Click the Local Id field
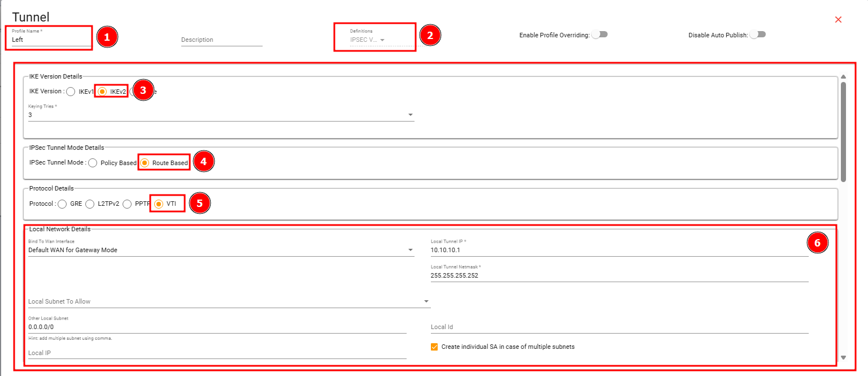Image resolution: width=868 pixels, height=376 pixels. tap(620, 327)
